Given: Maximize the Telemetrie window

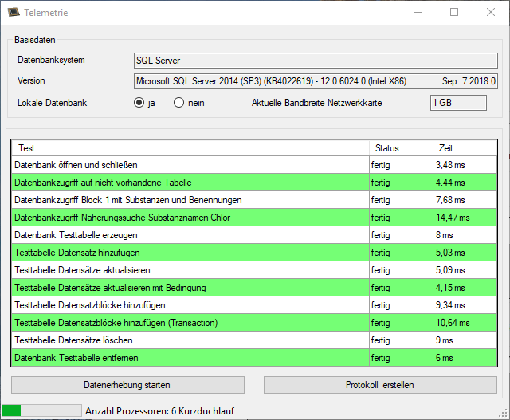Looking at the screenshot, I should click(454, 13).
